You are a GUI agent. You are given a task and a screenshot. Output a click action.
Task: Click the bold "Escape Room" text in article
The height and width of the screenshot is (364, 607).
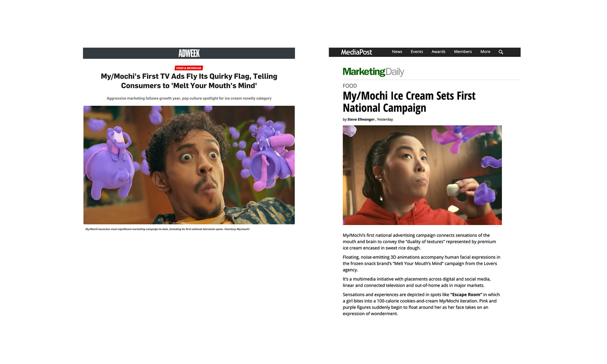(466, 295)
